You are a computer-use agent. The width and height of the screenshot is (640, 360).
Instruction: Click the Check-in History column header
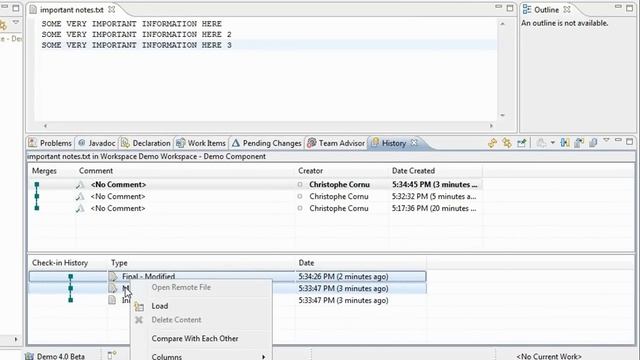pos(60,263)
